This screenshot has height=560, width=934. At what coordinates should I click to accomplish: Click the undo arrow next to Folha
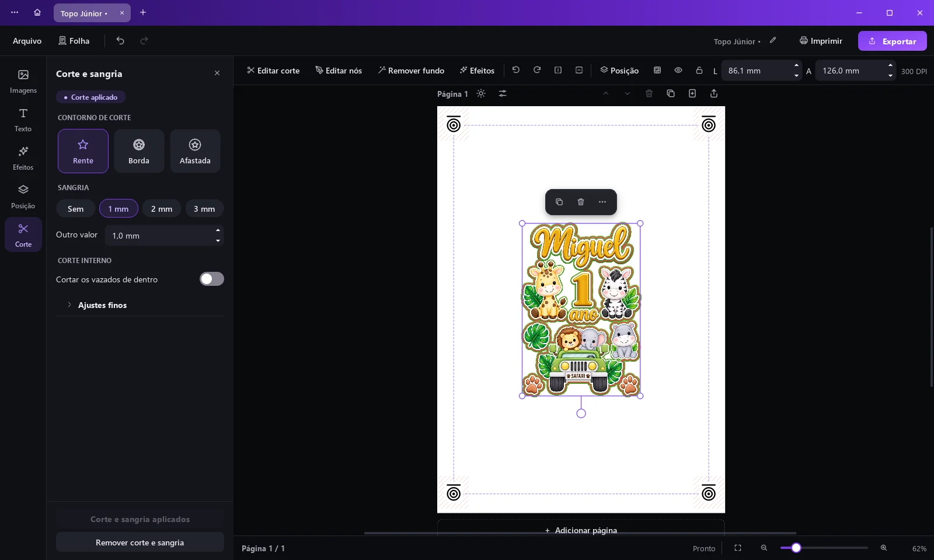point(120,40)
